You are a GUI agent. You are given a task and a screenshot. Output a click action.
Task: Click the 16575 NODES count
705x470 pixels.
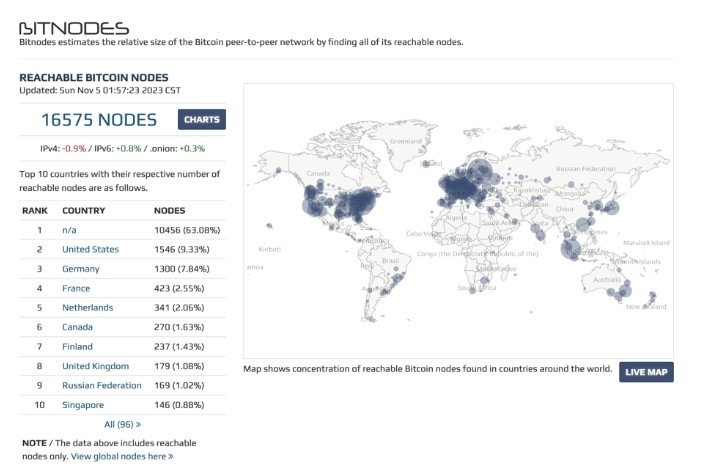tap(99, 120)
